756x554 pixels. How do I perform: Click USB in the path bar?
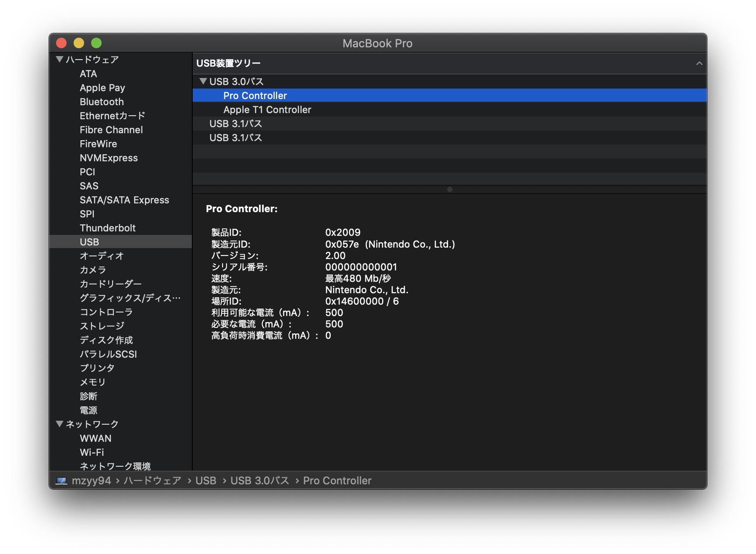[x=206, y=481]
